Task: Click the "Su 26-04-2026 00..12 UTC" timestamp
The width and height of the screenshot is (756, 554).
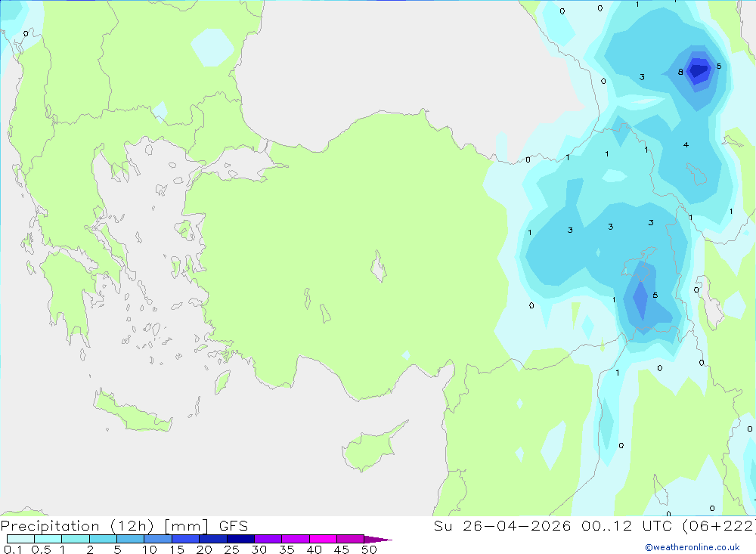Action: point(553,525)
